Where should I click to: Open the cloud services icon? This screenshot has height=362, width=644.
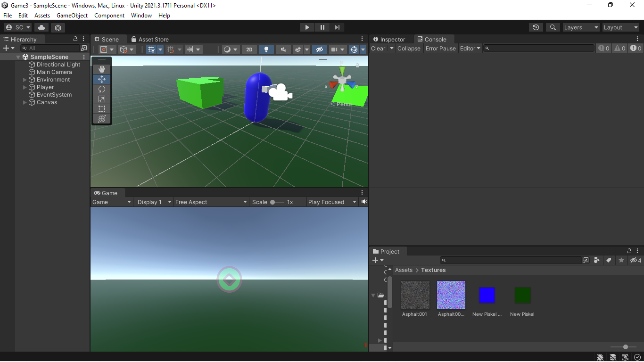tap(41, 27)
